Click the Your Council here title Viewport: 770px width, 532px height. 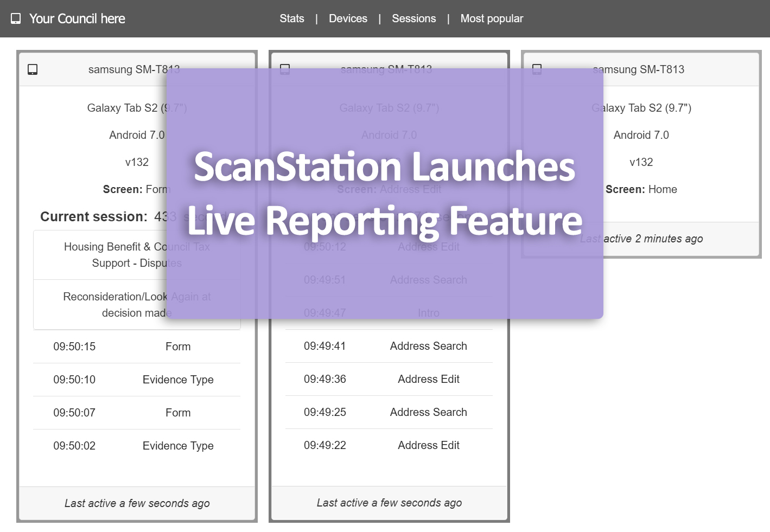coord(77,18)
